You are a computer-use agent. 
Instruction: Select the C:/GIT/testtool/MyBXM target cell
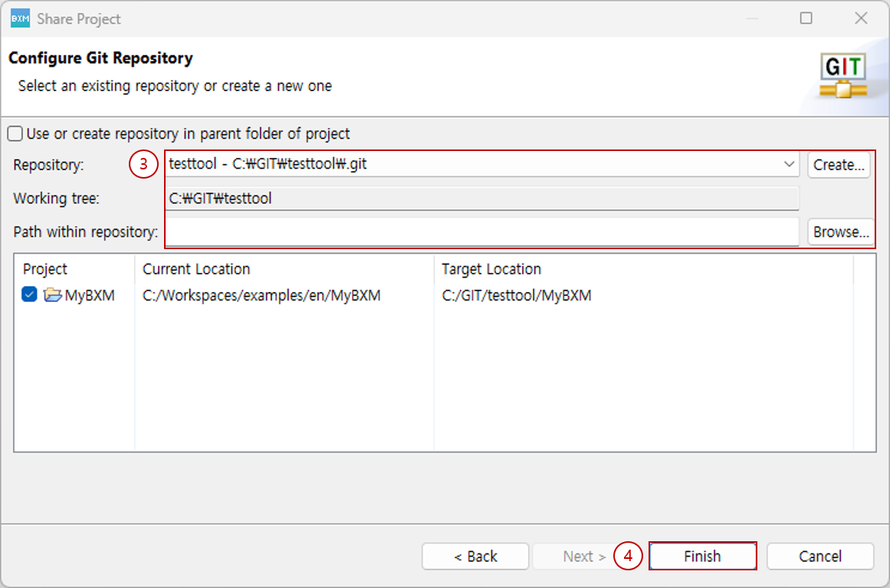coord(517,295)
